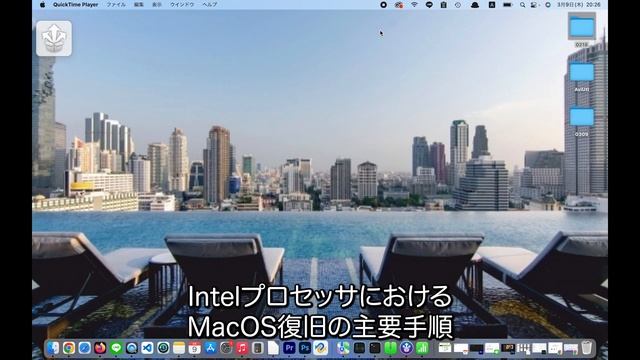Click the Spotlight search icon
The width and height of the screenshot is (640, 360).
pyautogui.click(x=522, y=5)
